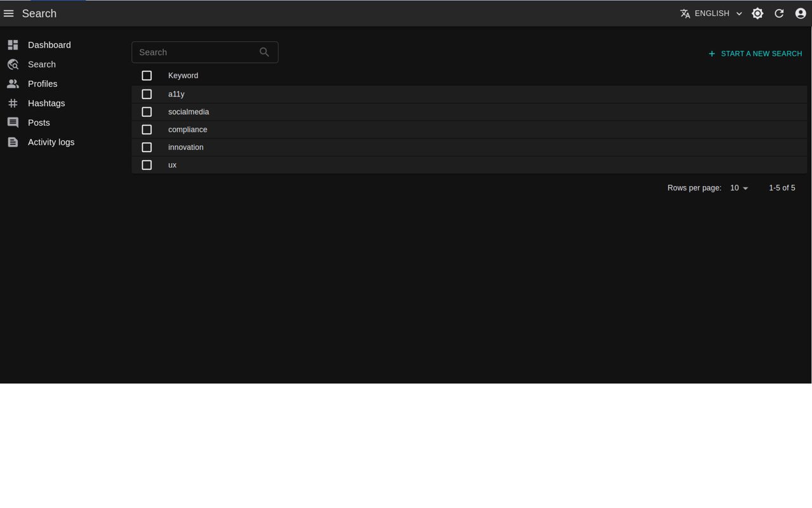Open the Profiles section
The height and width of the screenshot is (508, 812).
coord(42,83)
